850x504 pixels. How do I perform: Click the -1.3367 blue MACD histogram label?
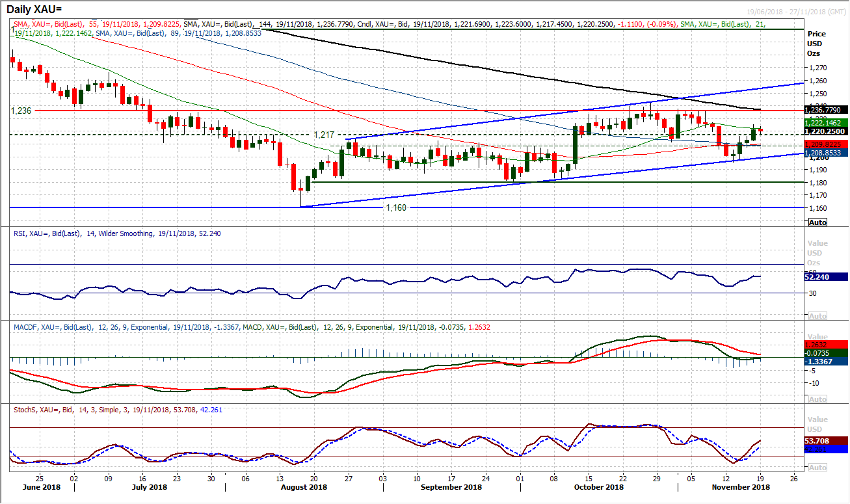tap(825, 362)
